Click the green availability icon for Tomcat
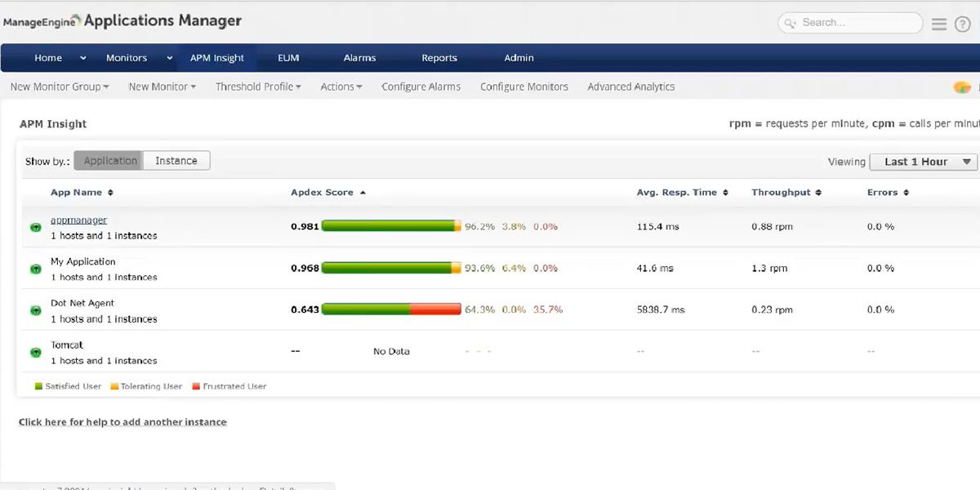 click(x=34, y=352)
